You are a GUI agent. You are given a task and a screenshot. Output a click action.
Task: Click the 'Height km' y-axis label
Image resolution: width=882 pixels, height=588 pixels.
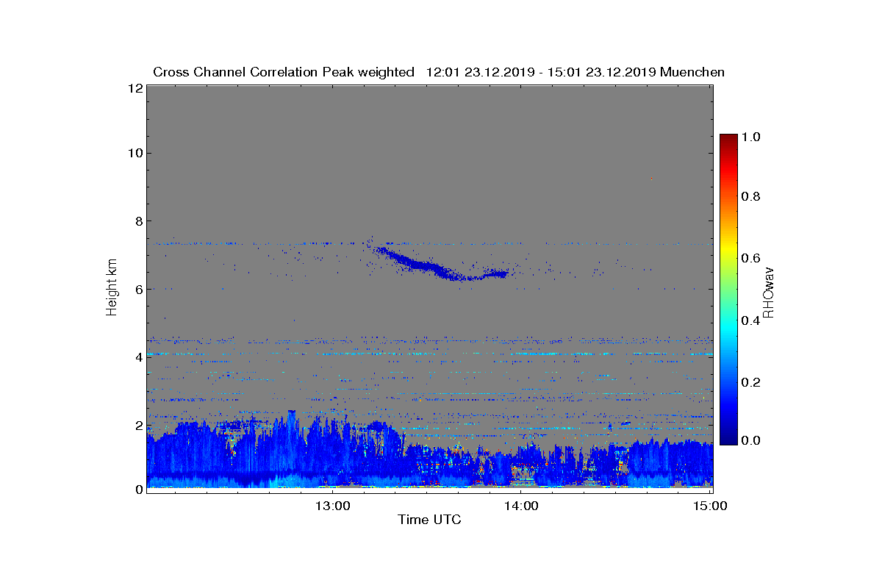tap(112, 289)
